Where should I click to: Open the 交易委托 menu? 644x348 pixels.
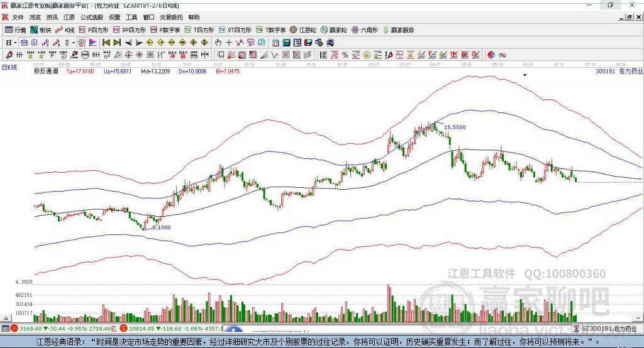coord(171,17)
